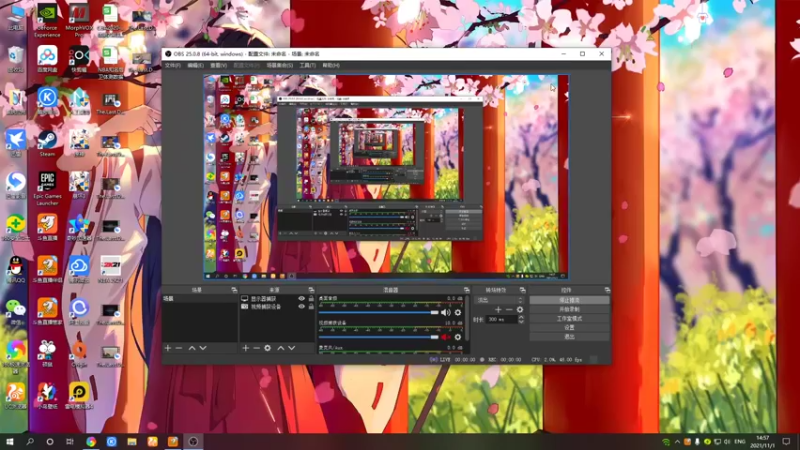The height and width of the screenshot is (450, 800).
Task: Decrease transition duration with down arrow
Action: point(521,322)
